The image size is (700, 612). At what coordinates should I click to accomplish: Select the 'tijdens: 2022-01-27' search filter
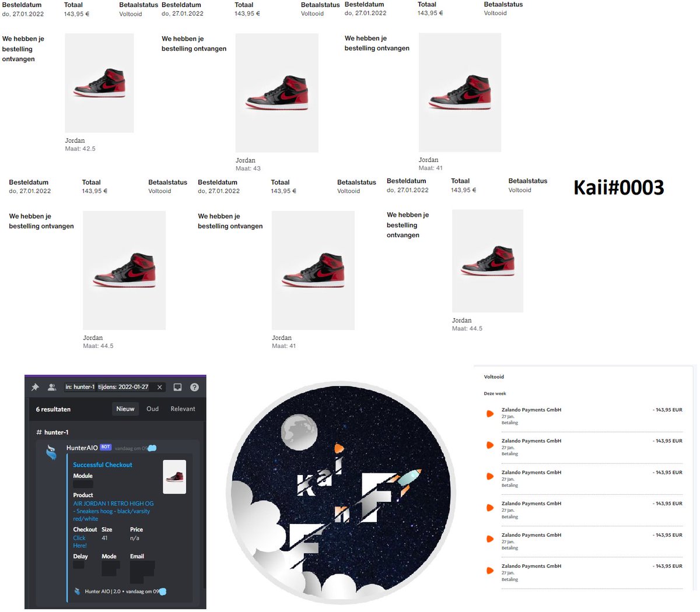point(123,387)
